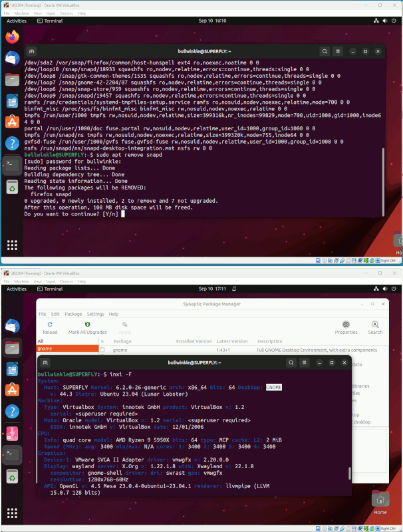The height and width of the screenshot is (532, 403).
Task: Click search icon in the snapd-removal terminal
Action: point(325,52)
